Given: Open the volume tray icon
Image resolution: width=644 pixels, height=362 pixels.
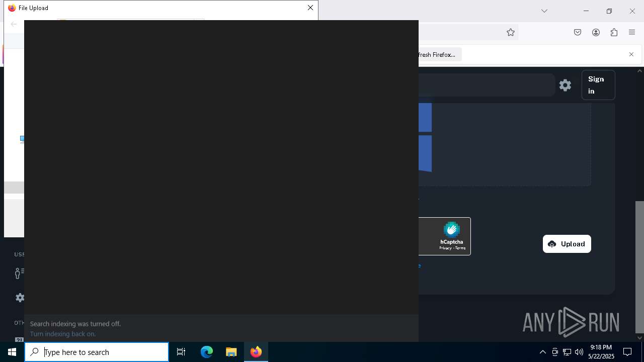Looking at the screenshot, I should (x=579, y=352).
